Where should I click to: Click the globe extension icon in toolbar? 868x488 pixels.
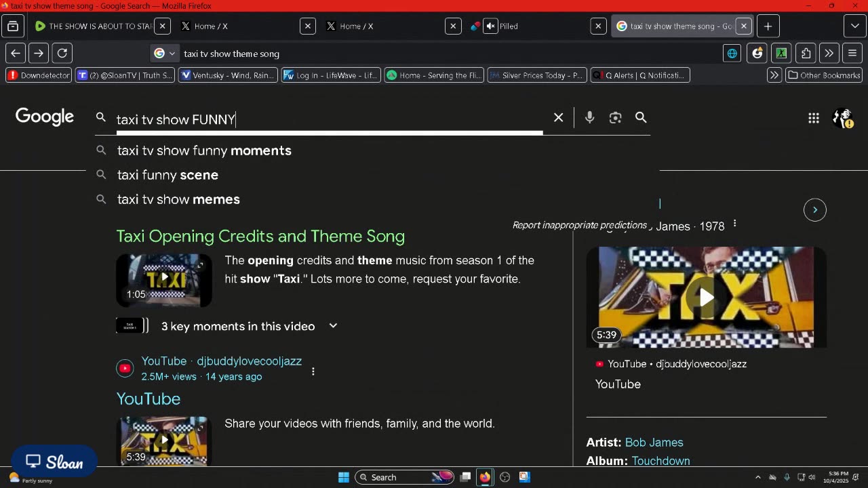click(732, 54)
